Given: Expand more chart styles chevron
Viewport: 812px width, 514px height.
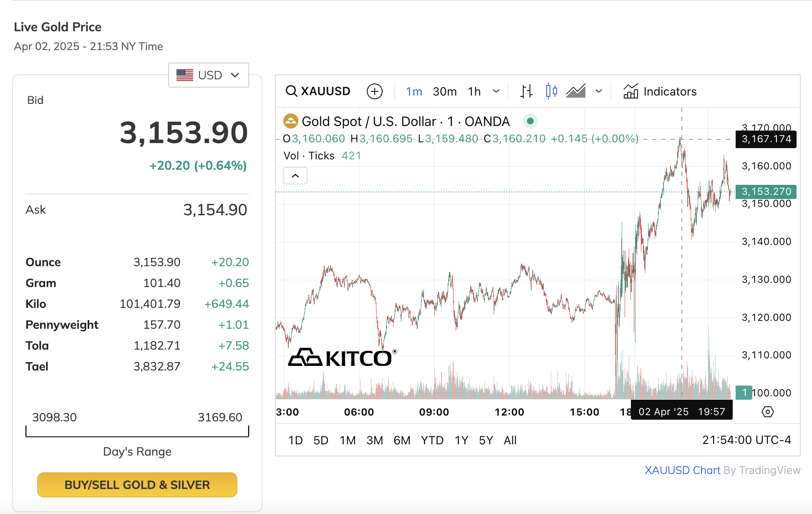Looking at the screenshot, I should [599, 91].
